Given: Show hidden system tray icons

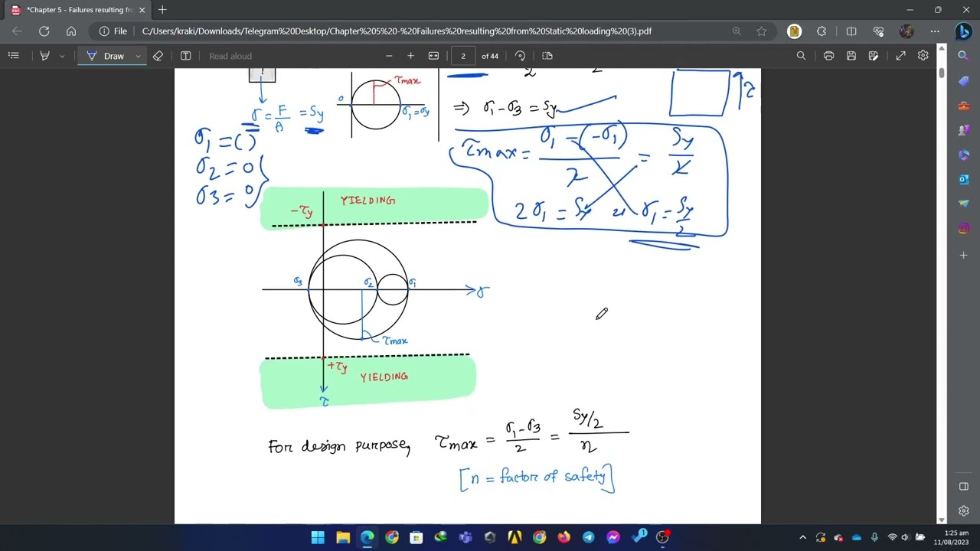Looking at the screenshot, I should [x=802, y=537].
